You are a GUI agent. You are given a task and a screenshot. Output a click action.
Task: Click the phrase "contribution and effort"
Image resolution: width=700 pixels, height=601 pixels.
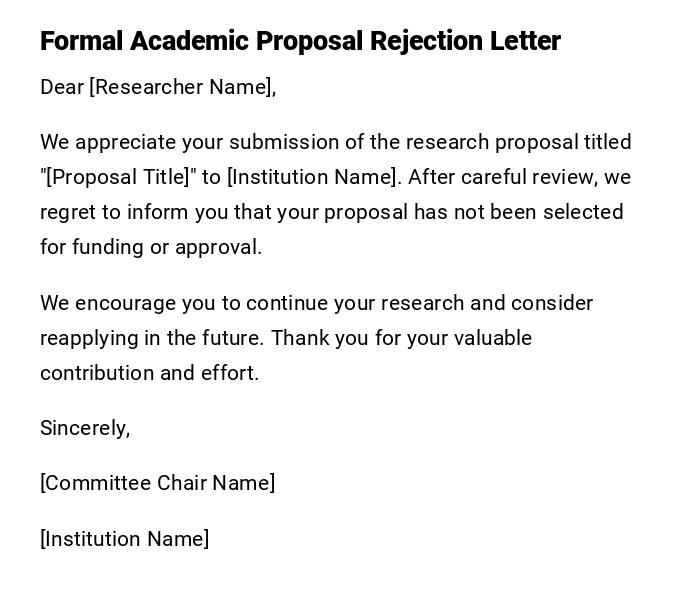point(149,373)
